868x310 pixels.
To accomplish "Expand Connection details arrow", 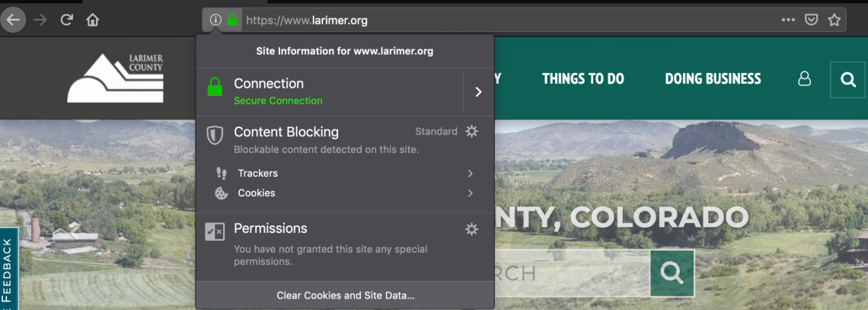I will (x=478, y=92).
